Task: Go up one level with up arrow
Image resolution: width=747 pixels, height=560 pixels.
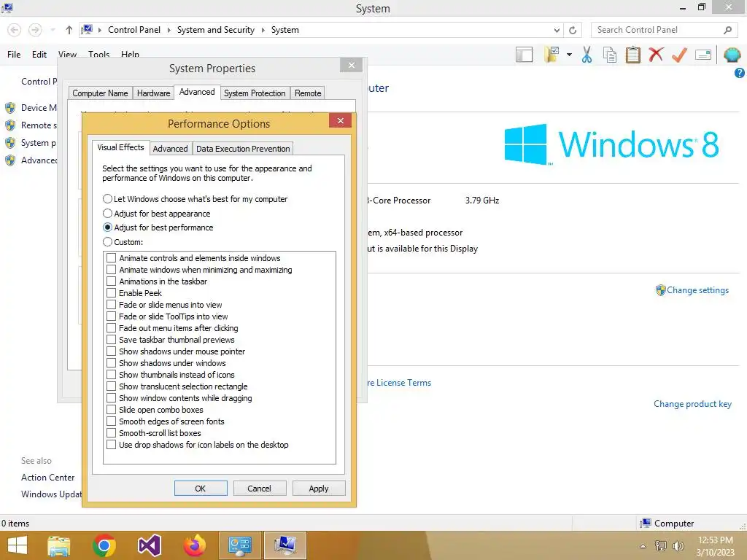Action: coord(69,30)
